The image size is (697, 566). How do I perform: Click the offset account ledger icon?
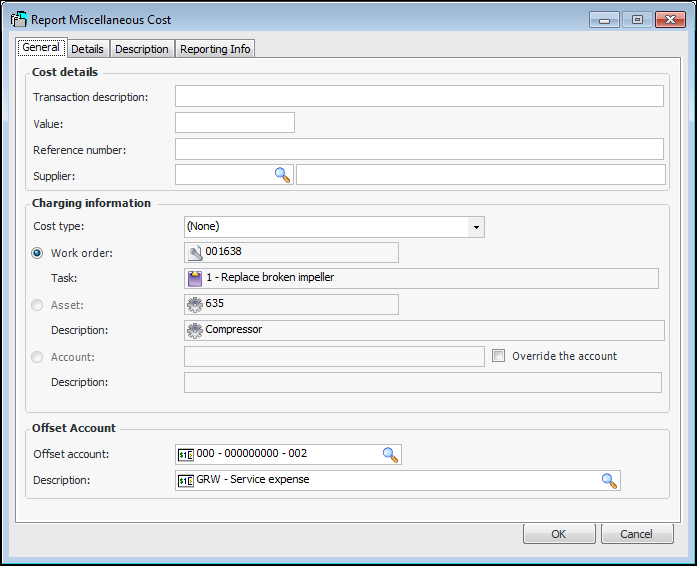[185, 454]
